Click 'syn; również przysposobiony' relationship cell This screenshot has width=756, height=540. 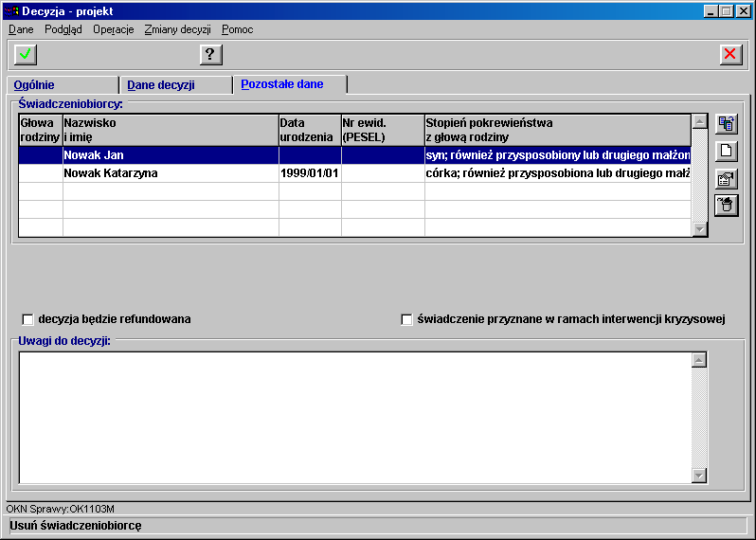pos(558,155)
